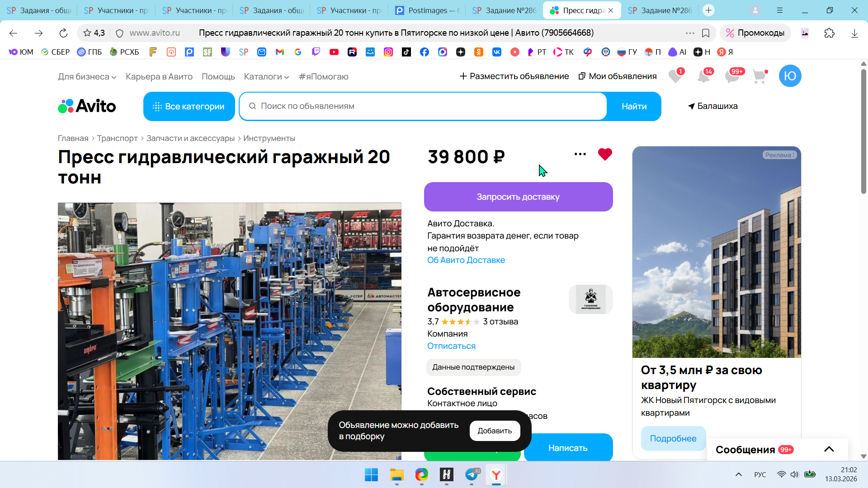The width and height of the screenshot is (868, 488).
Task: Click the Отписаться link under seller
Action: pos(451,346)
